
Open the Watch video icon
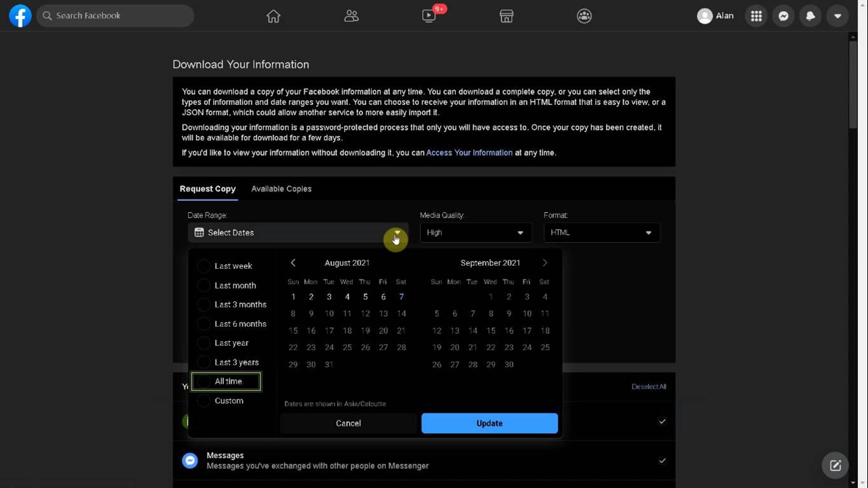coord(429,16)
